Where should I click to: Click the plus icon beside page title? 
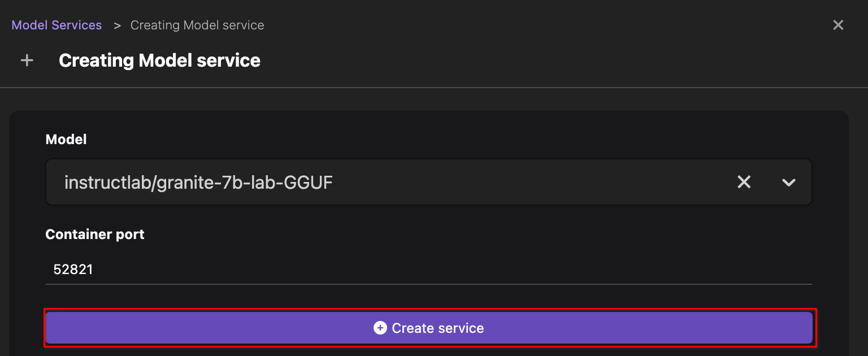[27, 60]
